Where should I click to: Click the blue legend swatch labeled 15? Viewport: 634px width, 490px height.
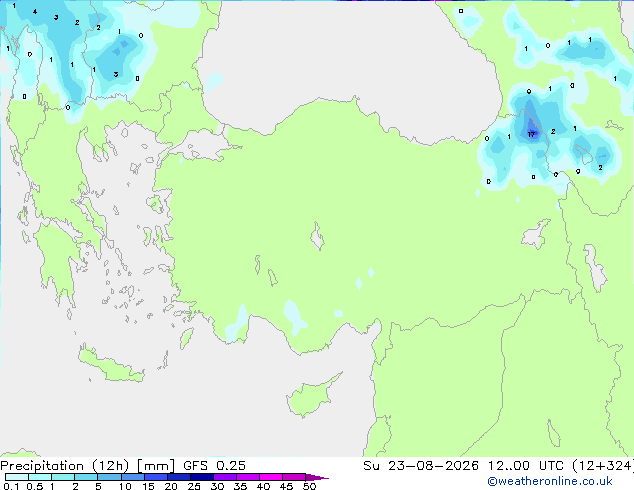pos(156,477)
